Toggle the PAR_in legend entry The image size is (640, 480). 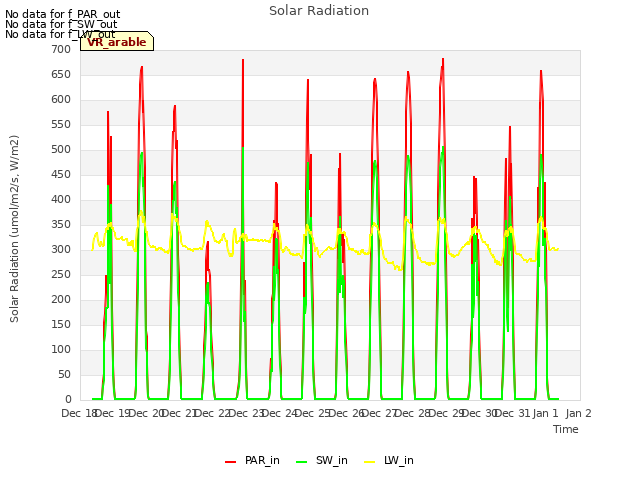coord(252,460)
